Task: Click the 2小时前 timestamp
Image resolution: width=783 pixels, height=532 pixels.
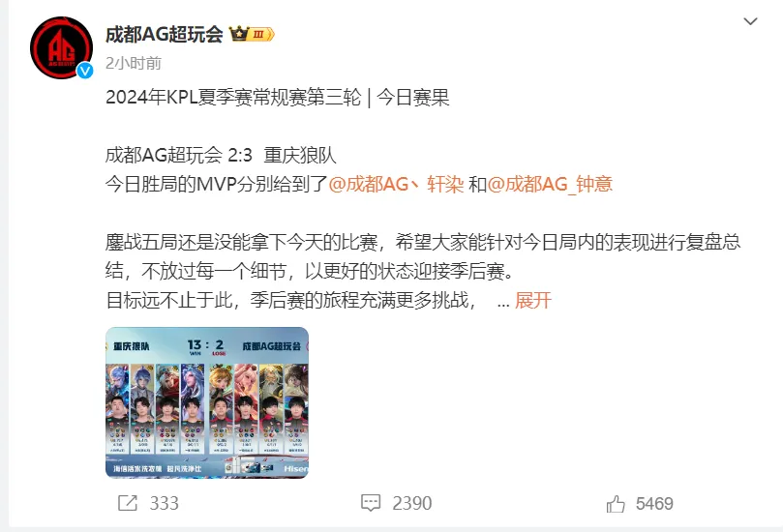Action: click(x=134, y=63)
